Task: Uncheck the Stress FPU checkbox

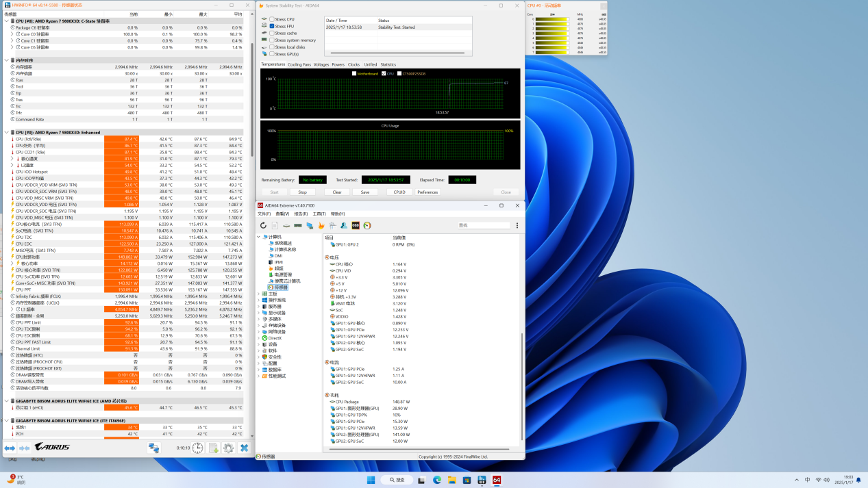Action: pyautogui.click(x=272, y=26)
